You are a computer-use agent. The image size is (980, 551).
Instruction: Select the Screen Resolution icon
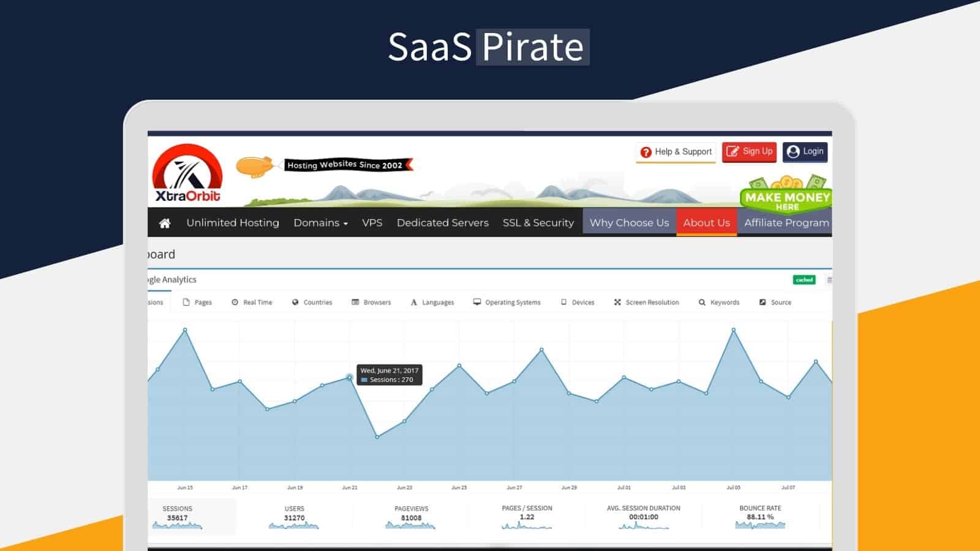(617, 302)
